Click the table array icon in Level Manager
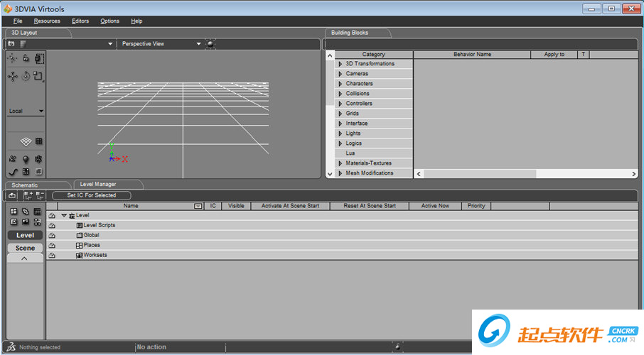 point(38,212)
